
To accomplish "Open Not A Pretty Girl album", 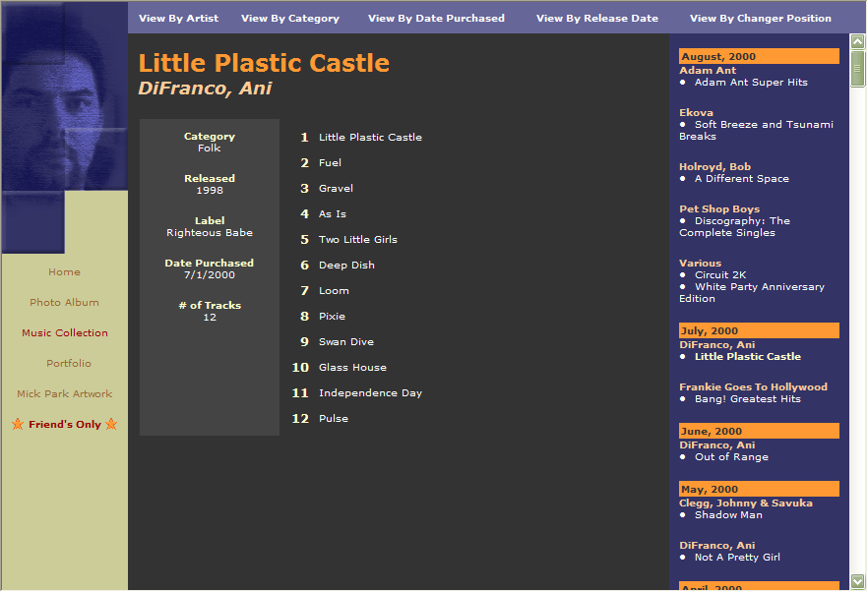I will click(x=737, y=558).
